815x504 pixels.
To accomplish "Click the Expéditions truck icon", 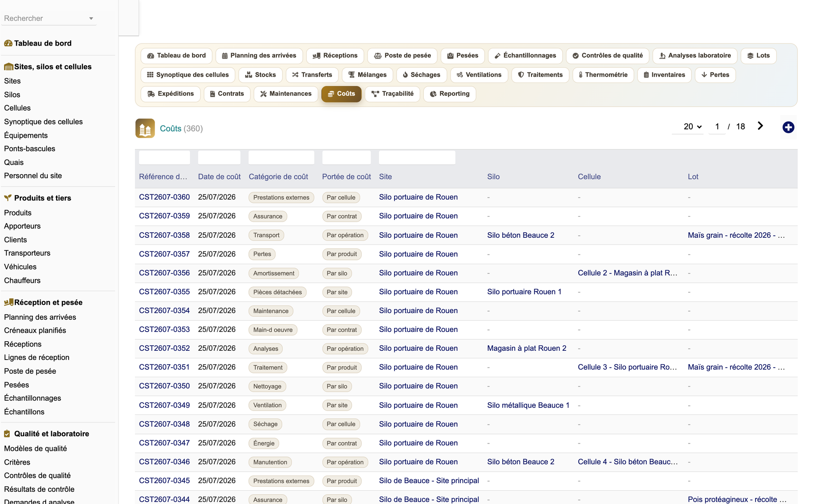I will pos(151,94).
